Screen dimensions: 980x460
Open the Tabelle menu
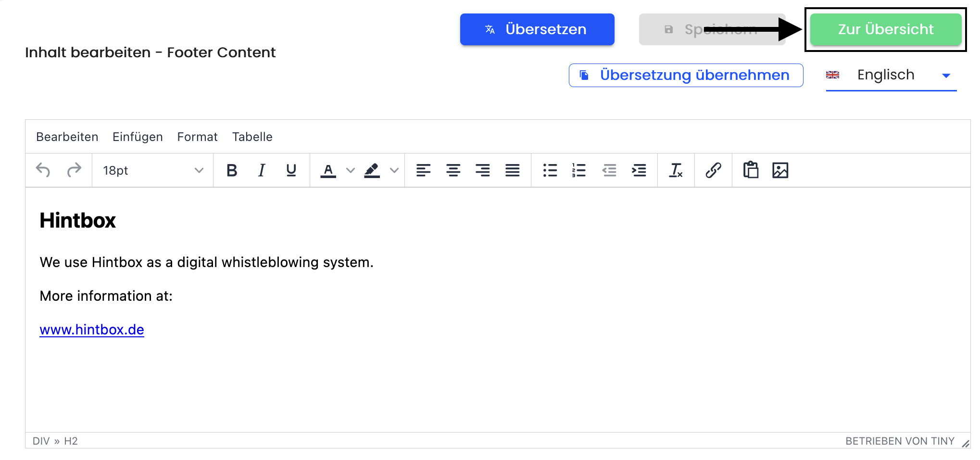click(252, 137)
